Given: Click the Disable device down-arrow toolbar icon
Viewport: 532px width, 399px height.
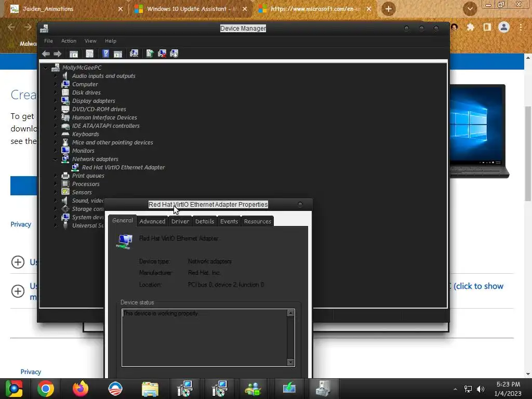Looking at the screenshot, I should tap(174, 54).
